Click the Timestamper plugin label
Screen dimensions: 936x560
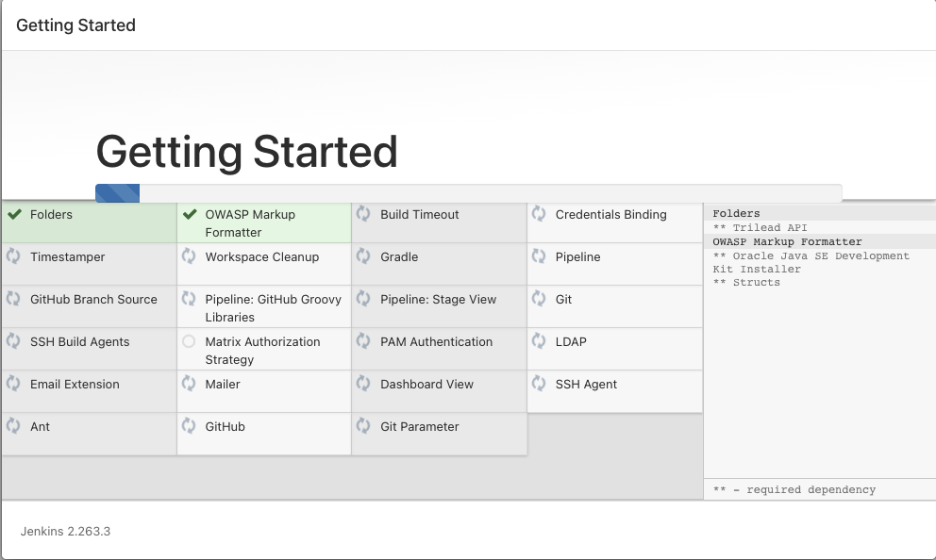pyautogui.click(x=67, y=257)
